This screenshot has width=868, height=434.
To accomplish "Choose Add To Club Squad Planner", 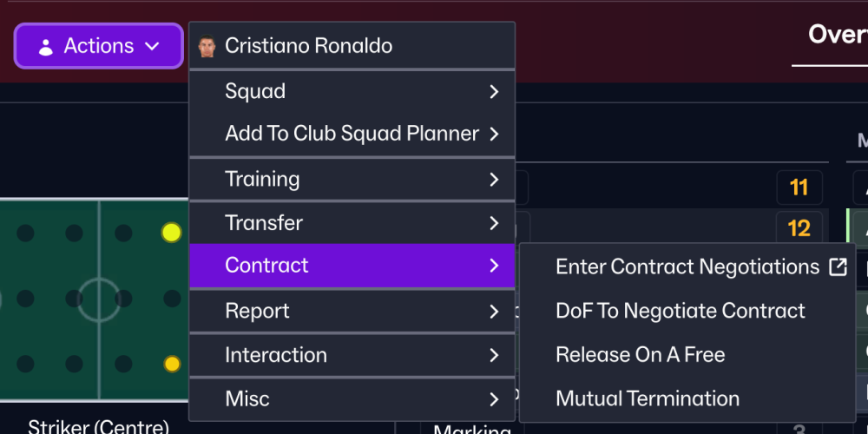I will coord(352,134).
